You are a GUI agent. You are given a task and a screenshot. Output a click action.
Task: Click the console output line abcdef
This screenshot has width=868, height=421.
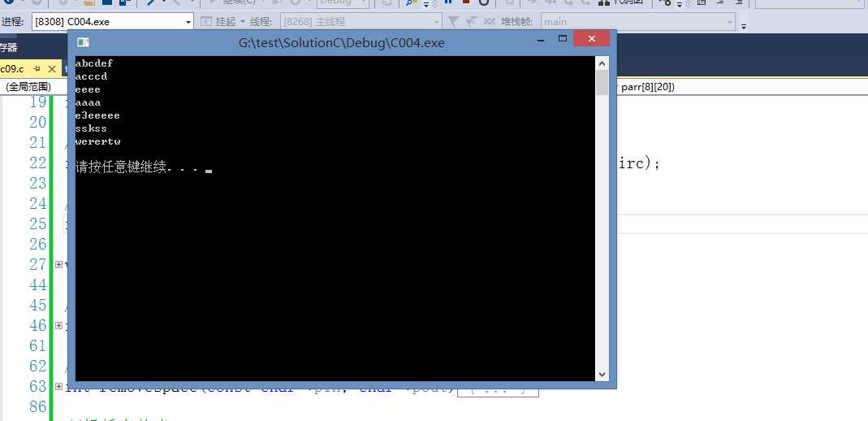pos(94,63)
